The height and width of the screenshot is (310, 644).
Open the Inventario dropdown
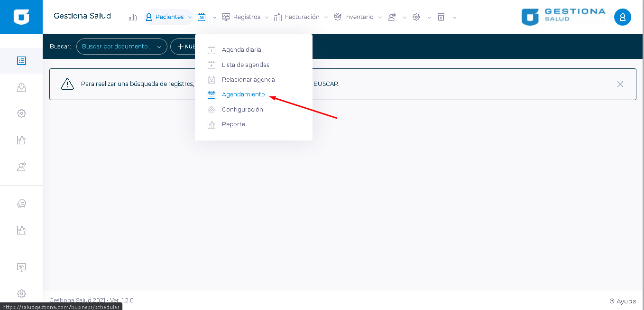tap(358, 17)
